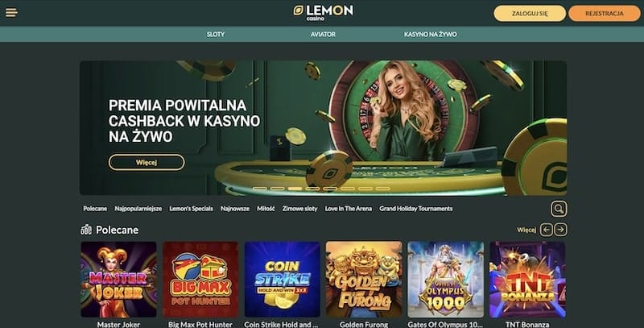Open the TNT Bonanza game thumbnail
The width and height of the screenshot is (644, 328).
pyautogui.click(x=527, y=280)
